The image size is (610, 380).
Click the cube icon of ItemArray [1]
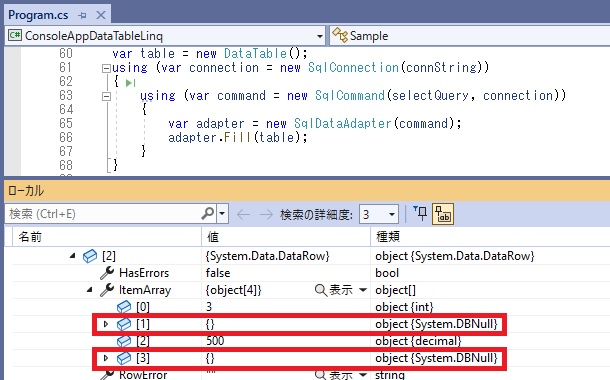point(124,324)
